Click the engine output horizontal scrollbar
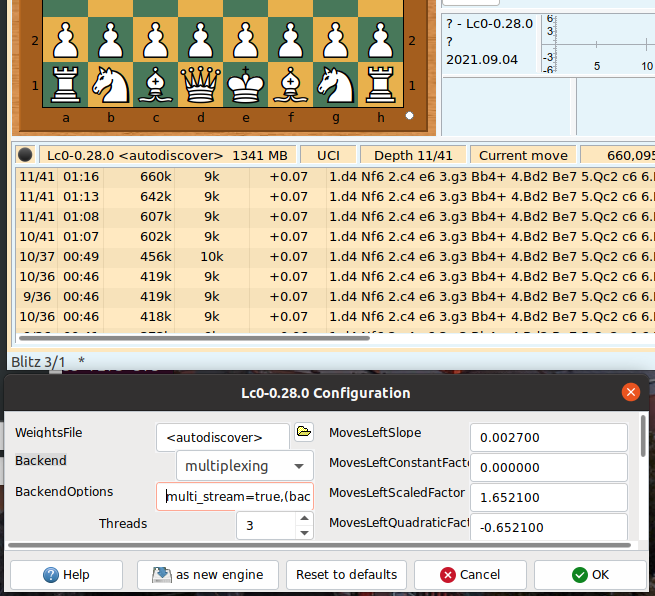 pos(194,337)
